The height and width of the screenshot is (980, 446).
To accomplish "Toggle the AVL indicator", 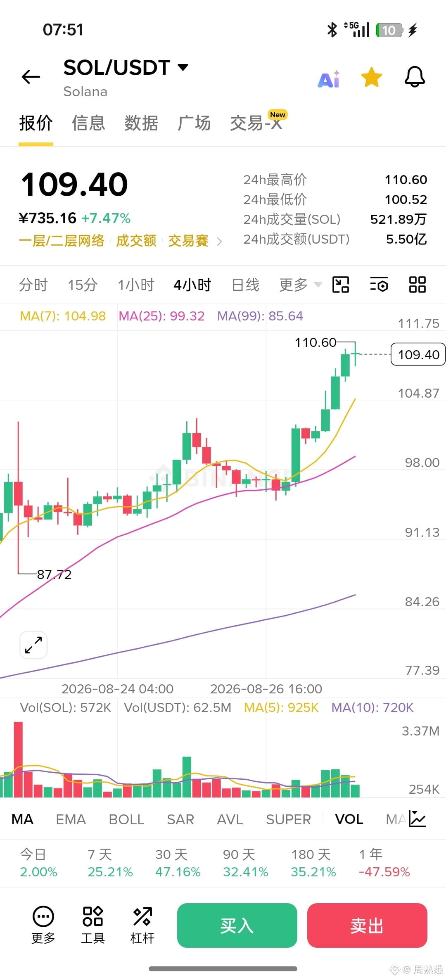I will (x=230, y=819).
